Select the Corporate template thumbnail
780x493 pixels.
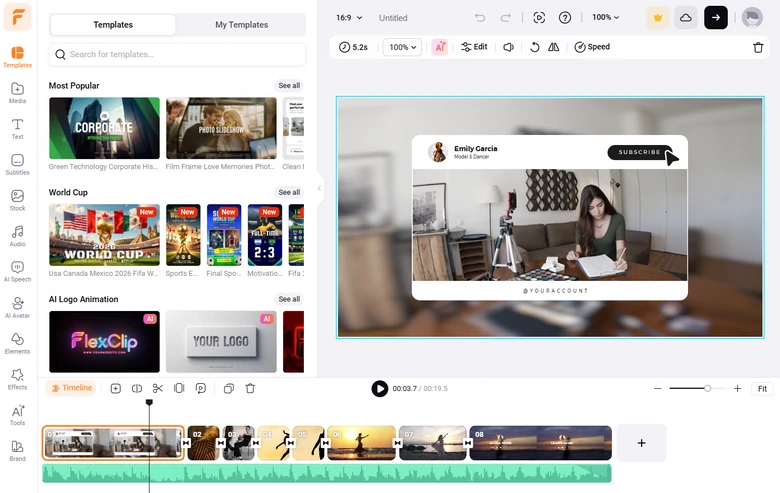pyautogui.click(x=104, y=128)
